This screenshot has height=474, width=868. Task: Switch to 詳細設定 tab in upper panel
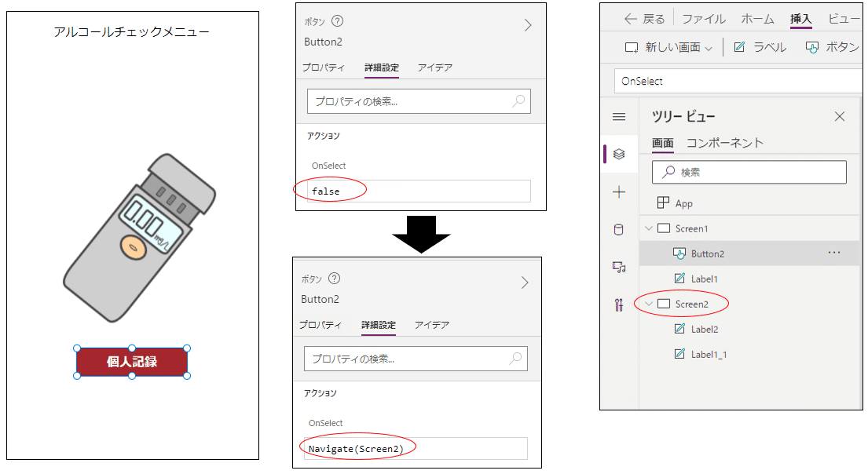[x=382, y=67]
